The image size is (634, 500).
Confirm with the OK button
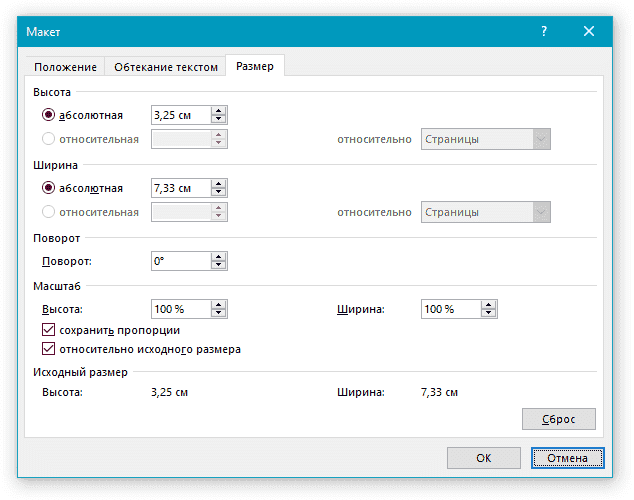pos(483,458)
